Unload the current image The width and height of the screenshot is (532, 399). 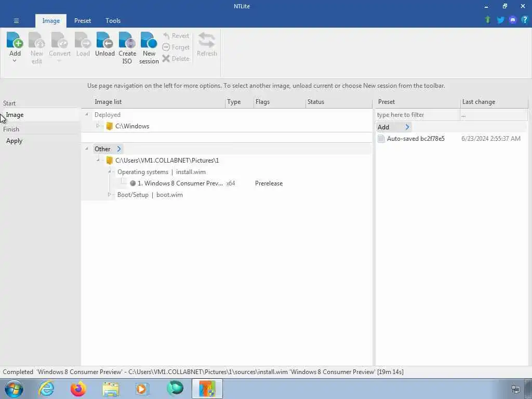point(104,44)
